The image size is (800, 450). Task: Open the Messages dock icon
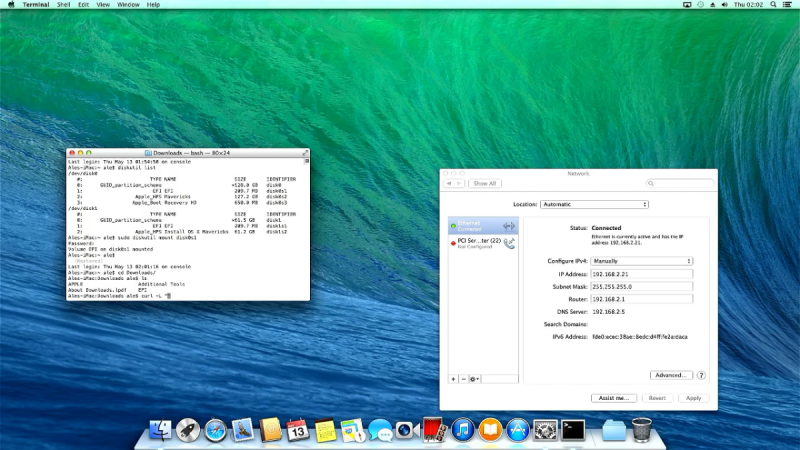(379, 430)
